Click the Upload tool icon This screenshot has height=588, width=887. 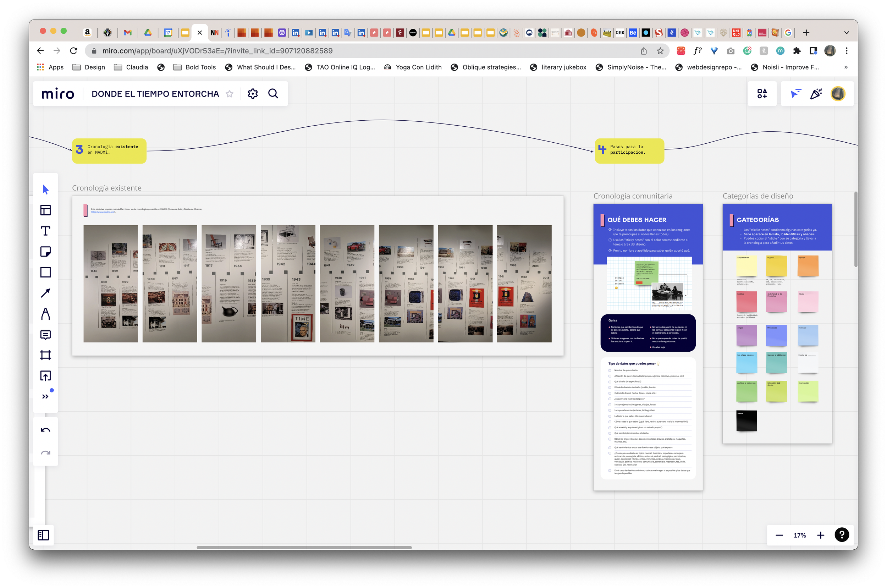tap(45, 376)
